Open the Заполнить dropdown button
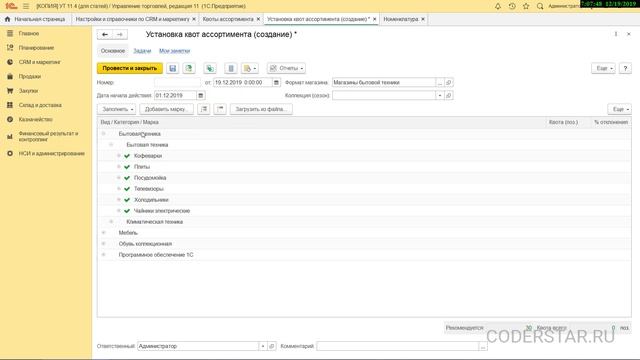Screen dimensions: 640x360 coord(117,109)
